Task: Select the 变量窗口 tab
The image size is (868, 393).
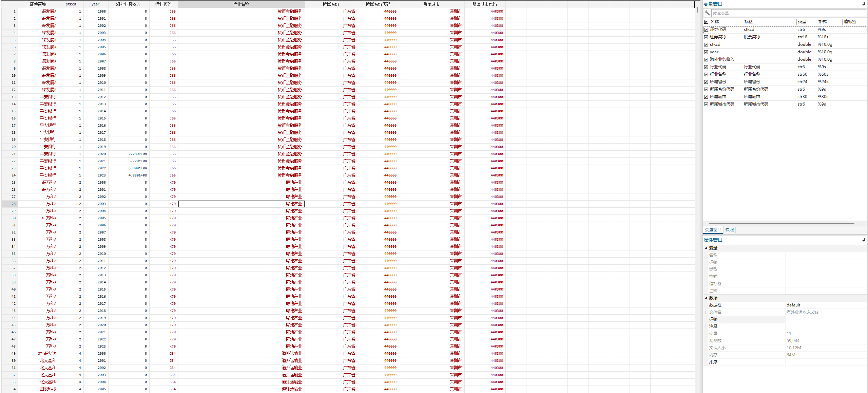Action: tap(713, 230)
